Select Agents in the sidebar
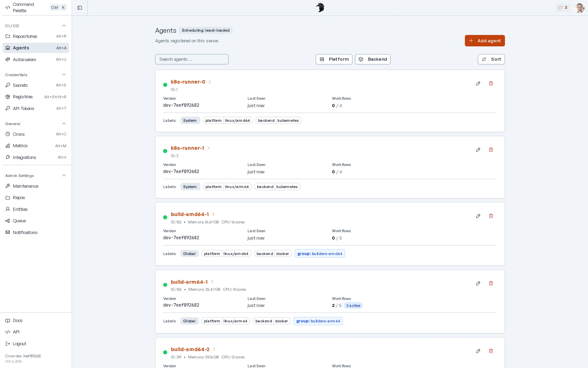 (36, 48)
